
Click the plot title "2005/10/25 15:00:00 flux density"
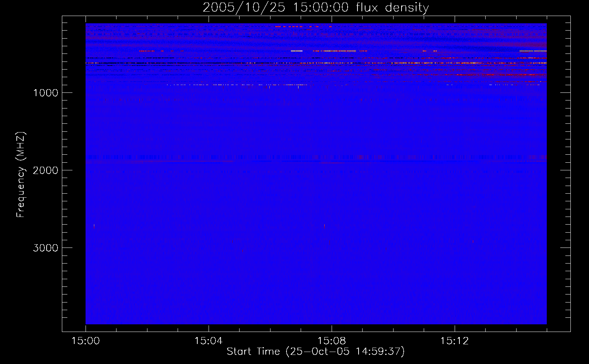tap(316, 8)
